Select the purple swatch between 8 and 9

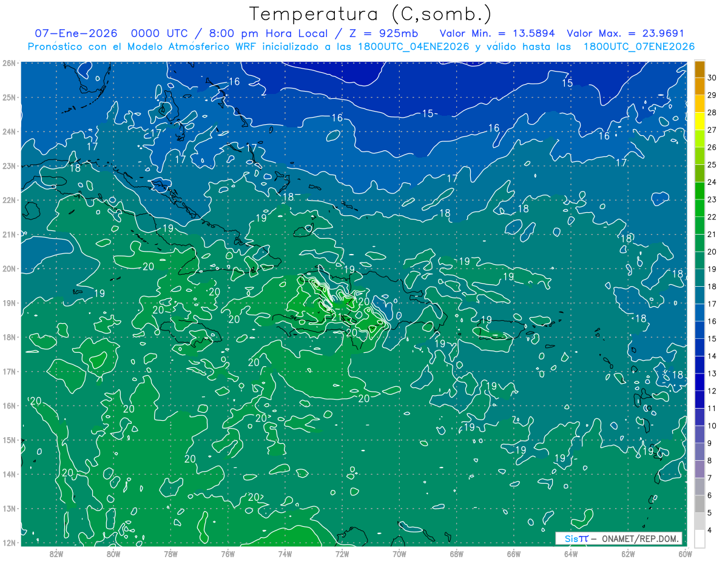click(x=699, y=452)
